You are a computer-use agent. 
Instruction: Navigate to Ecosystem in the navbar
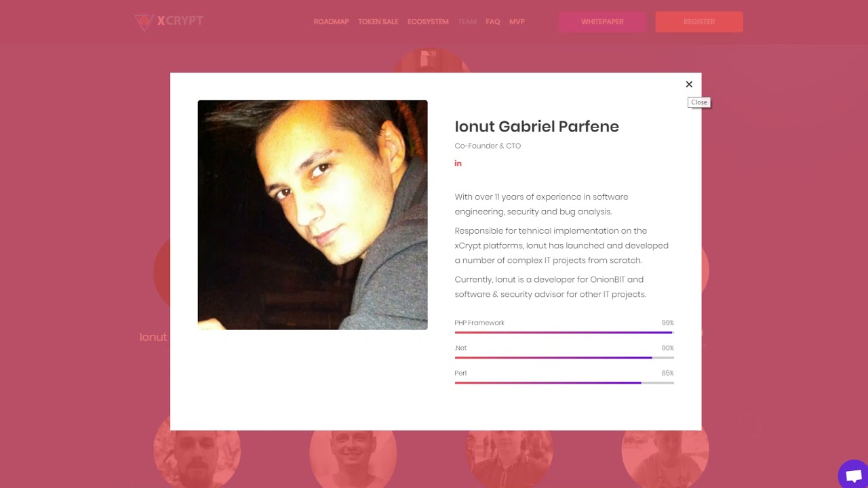[428, 22]
